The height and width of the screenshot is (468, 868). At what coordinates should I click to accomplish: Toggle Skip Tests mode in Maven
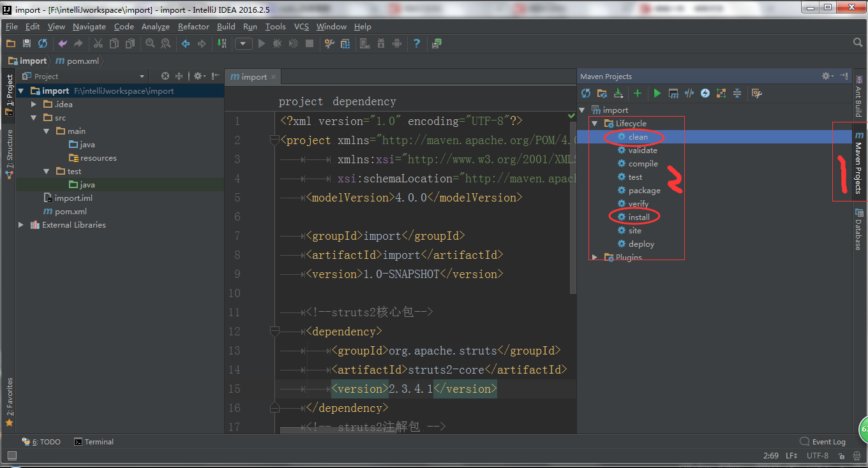pos(705,94)
